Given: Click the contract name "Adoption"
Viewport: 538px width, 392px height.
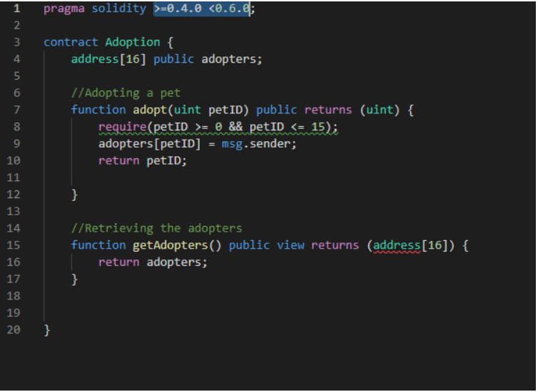Looking at the screenshot, I should point(133,42).
